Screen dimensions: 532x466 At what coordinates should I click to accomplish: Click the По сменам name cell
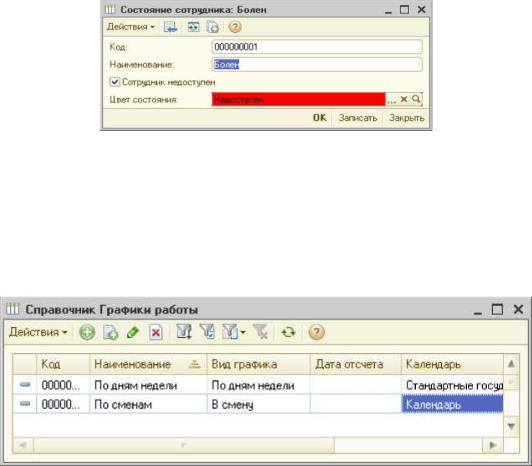point(148,404)
